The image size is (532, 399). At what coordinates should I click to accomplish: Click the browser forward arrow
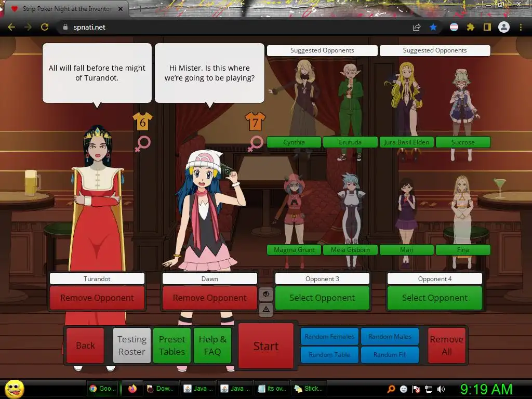pyautogui.click(x=28, y=27)
